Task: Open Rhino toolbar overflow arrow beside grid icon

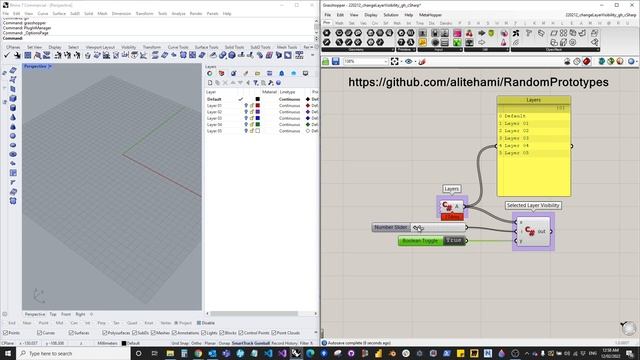Action: (x=313, y=55)
